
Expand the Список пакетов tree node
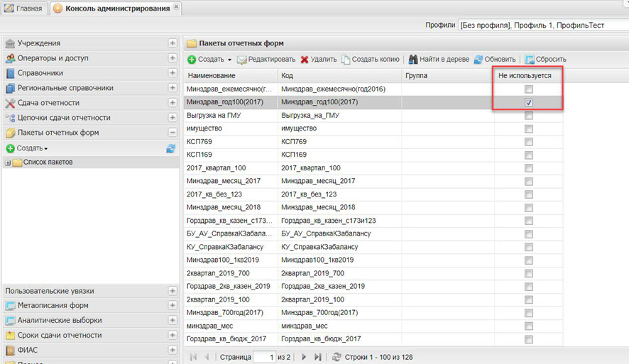coord(8,163)
